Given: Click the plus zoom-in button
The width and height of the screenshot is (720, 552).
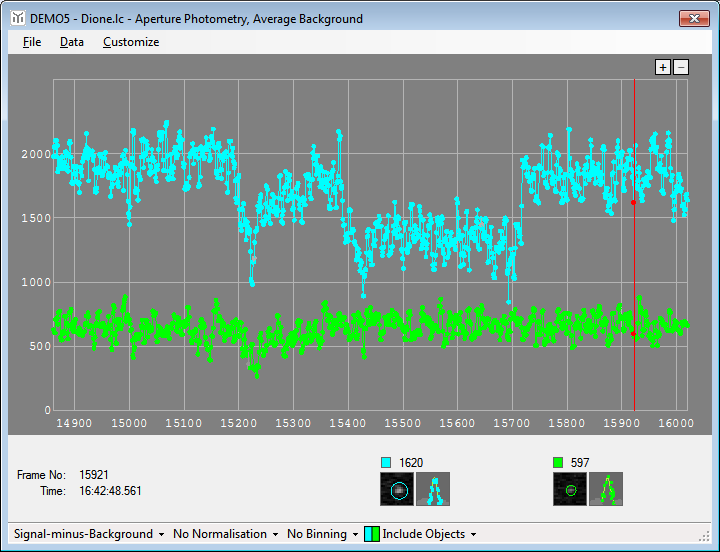Looking at the screenshot, I should tap(663, 67).
